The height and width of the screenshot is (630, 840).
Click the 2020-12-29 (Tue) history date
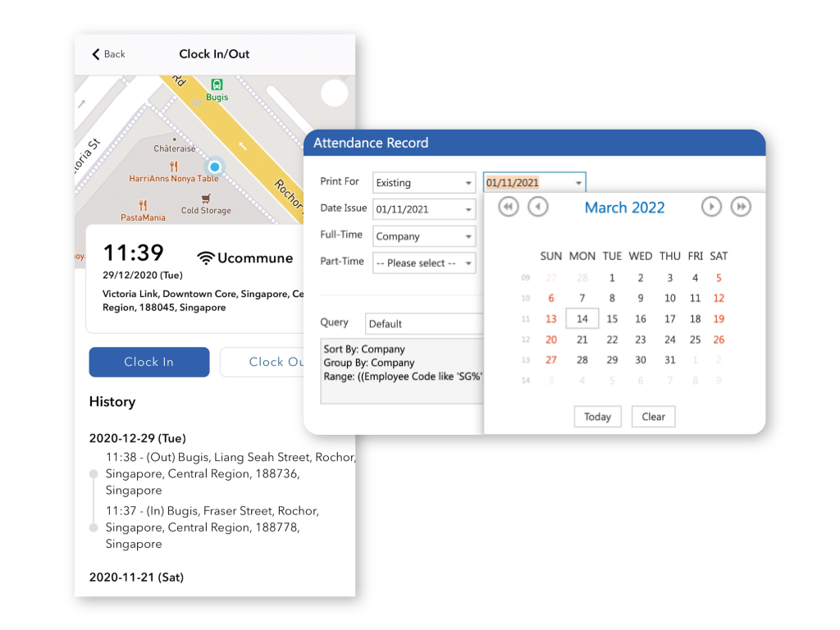138,438
